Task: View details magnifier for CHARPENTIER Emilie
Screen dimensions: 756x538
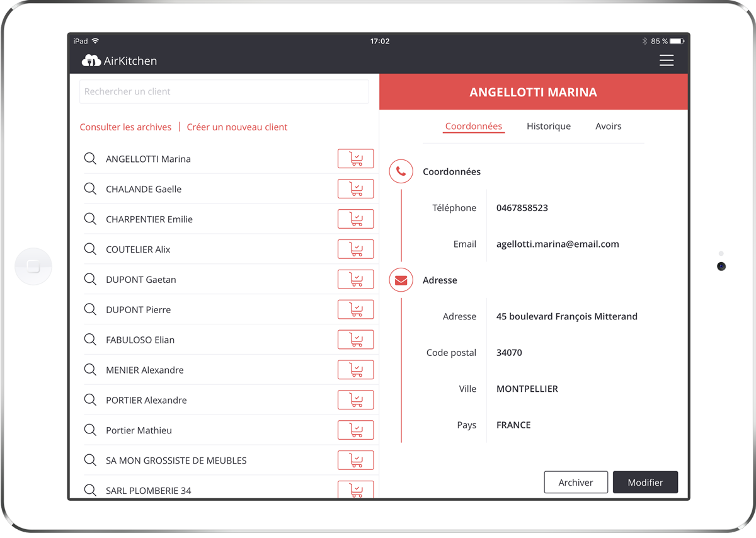Action: click(90, 219)
